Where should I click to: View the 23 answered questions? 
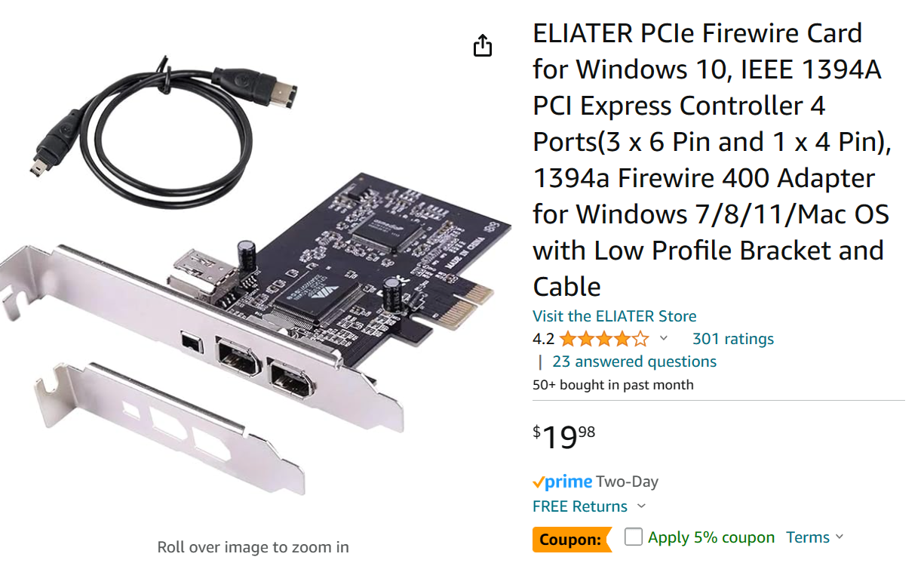point(634,361)
